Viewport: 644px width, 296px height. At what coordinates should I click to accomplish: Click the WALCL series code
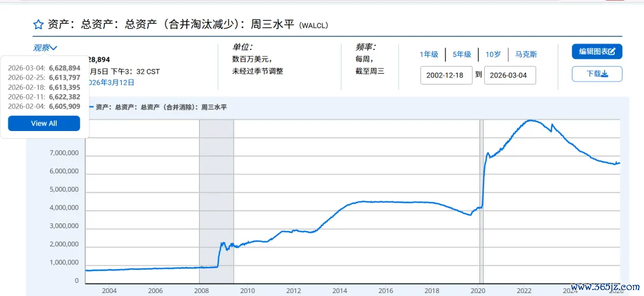pos(314,26)
